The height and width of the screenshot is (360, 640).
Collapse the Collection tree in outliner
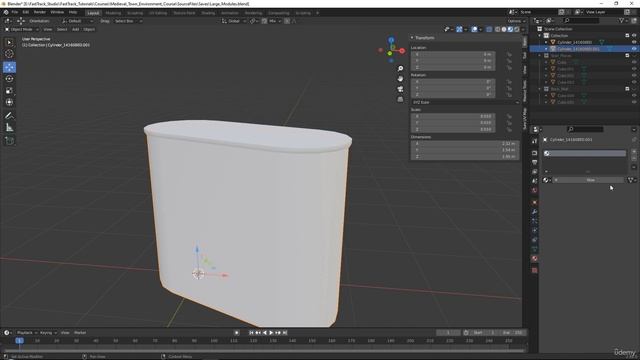[540, 36]
